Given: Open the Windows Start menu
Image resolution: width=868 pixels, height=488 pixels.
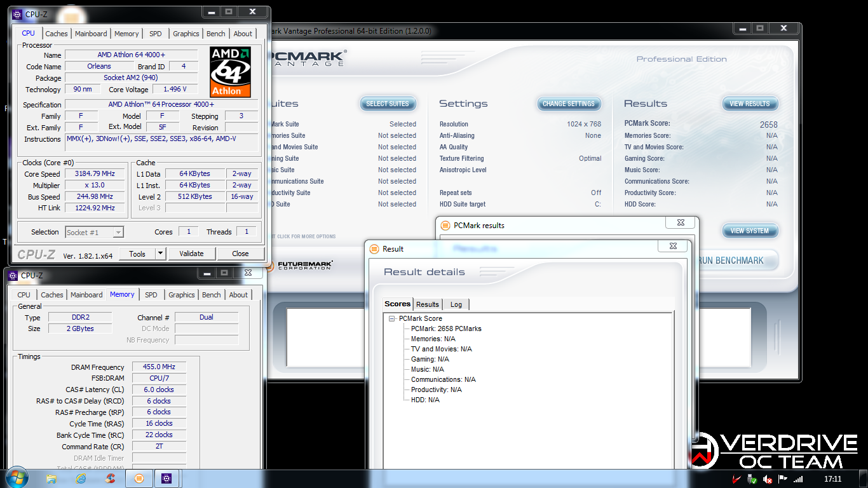Looking at the screenshot, I should pos(17,477).
